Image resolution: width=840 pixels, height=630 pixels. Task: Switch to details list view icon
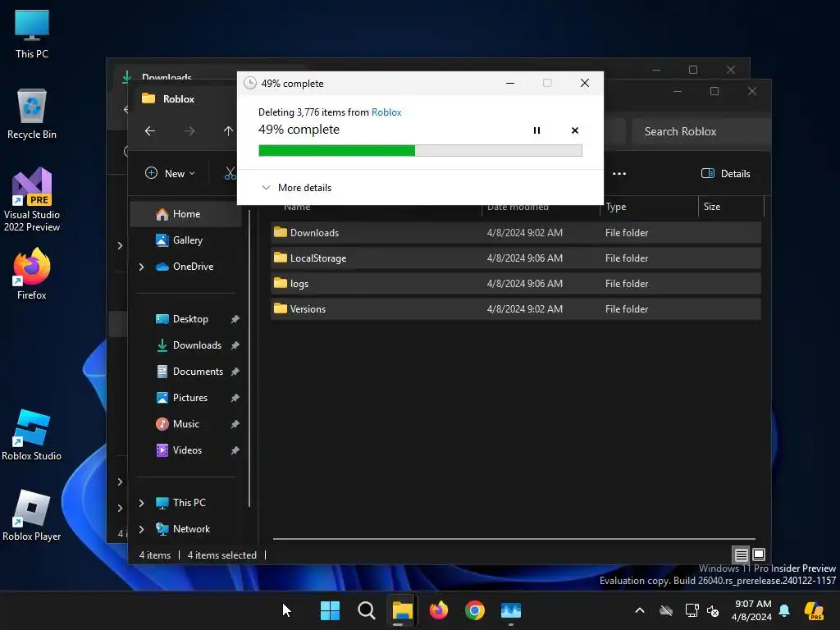(x=741, y=555)
